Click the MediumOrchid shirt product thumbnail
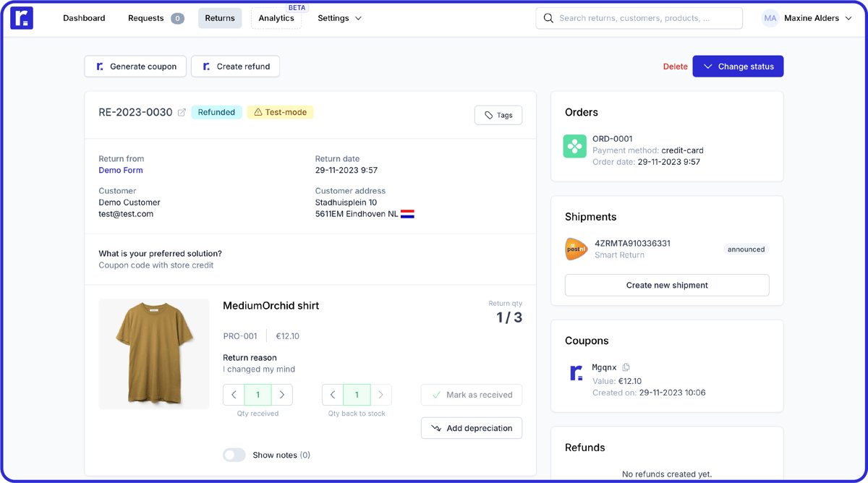868x483 pixels. point(154,354)
